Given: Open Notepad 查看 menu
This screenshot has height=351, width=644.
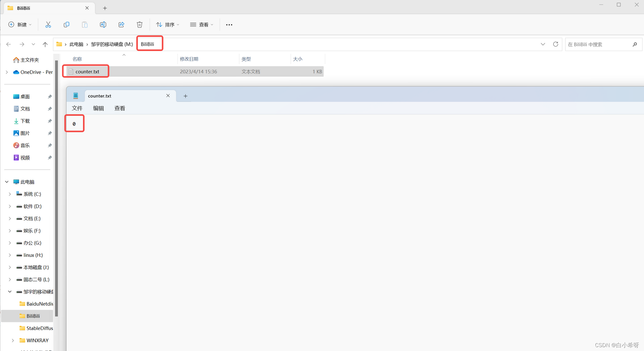Looking at the screenshot, I should [120, 108].
